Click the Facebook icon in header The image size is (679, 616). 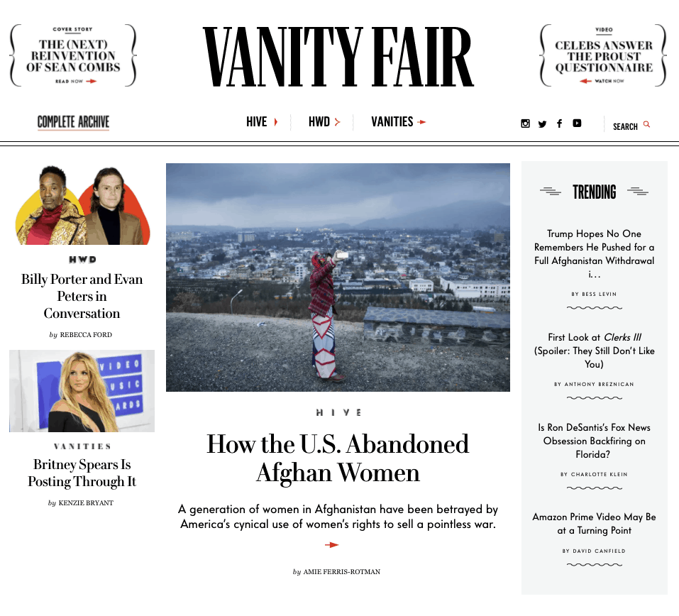[560, 123]
